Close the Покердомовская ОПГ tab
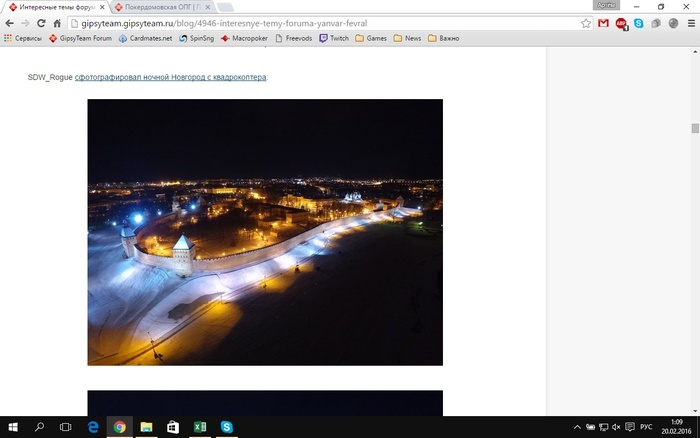 pos(208,7)
